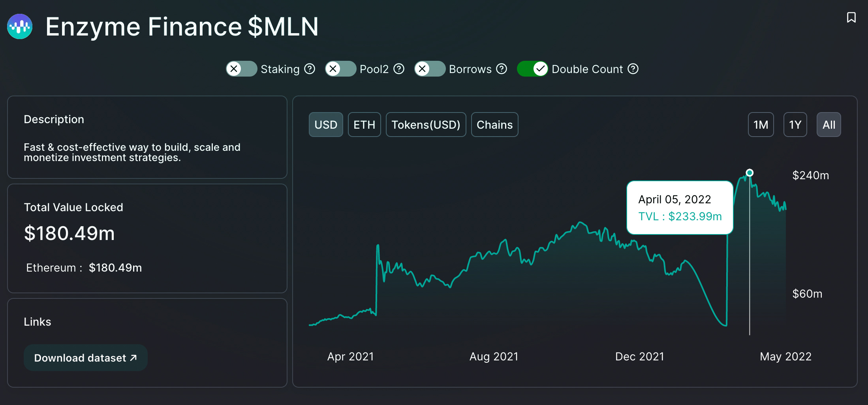Open the Tokens(USD) chart view
Viewport: 868px width, 405px height.
pos(426,124)
